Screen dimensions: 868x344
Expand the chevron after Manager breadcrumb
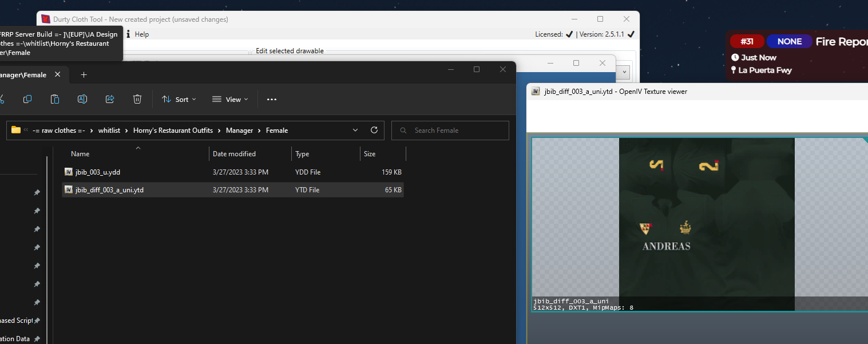point(259,131)
